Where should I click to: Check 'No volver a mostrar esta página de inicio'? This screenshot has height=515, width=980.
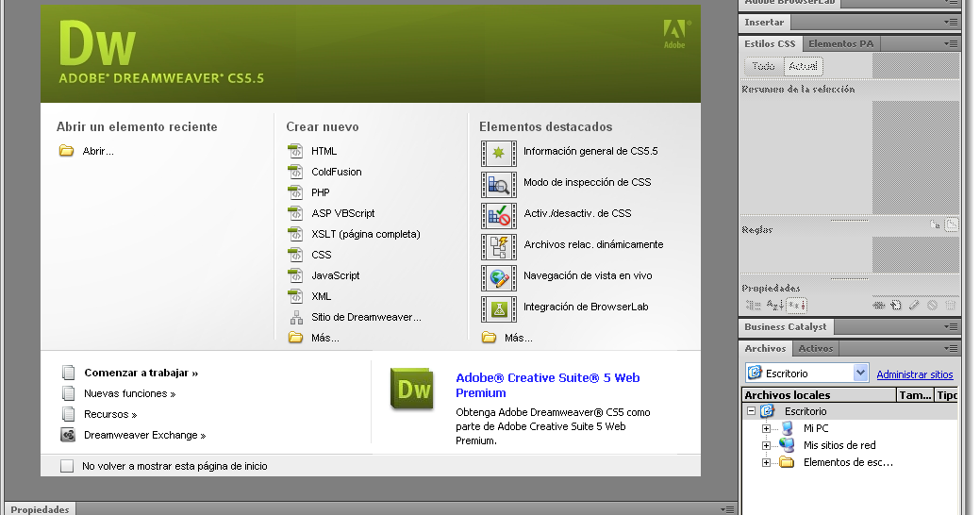coord(67,466)
